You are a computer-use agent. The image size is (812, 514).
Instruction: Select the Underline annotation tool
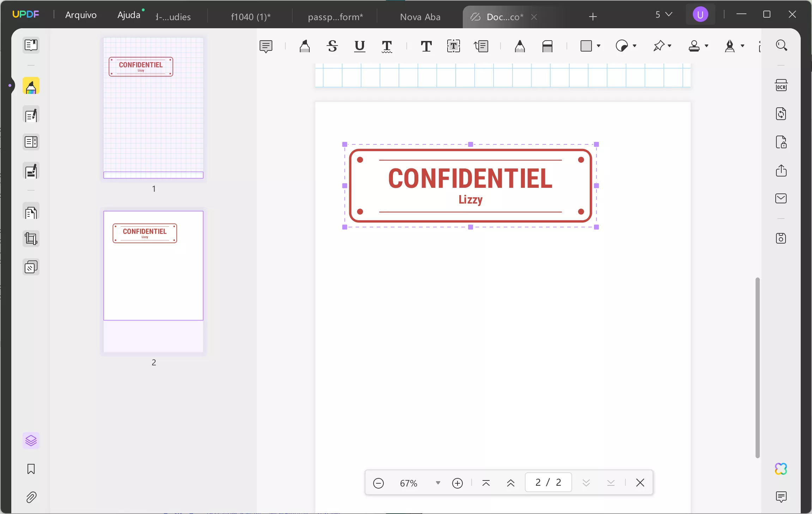[x=359, y=46]
